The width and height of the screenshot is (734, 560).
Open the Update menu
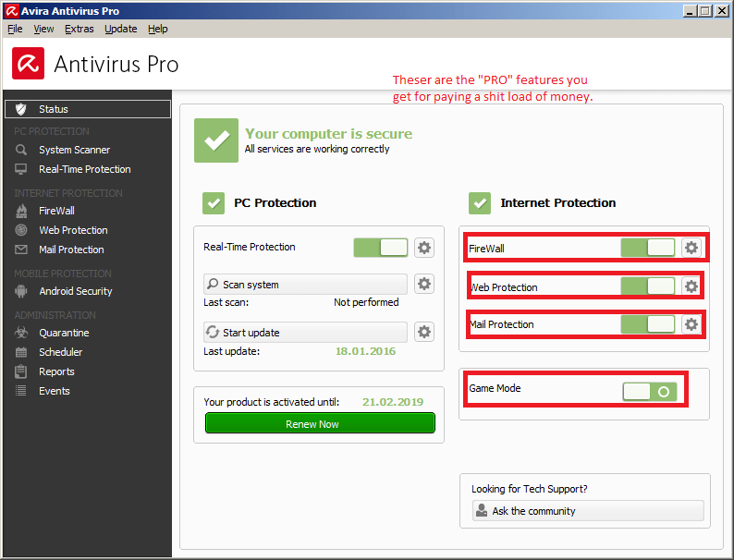pyautogui.click(x=121, y=29)
